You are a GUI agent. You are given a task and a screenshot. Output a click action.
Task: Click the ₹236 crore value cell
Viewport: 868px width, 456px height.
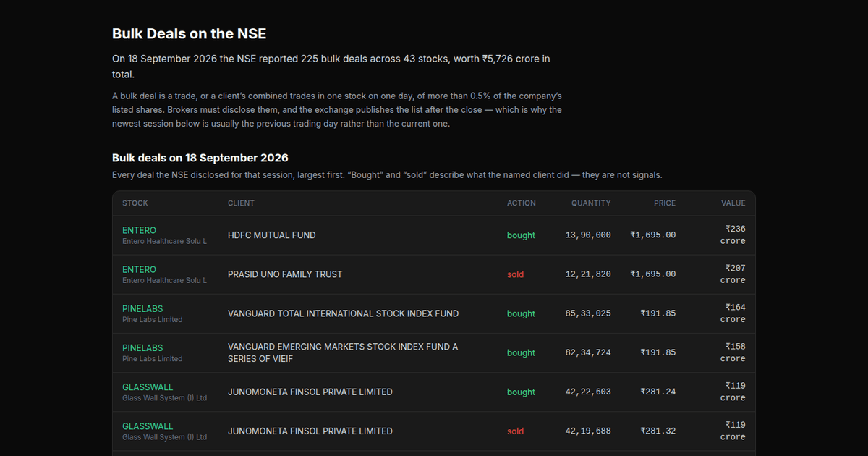point(733,235)
